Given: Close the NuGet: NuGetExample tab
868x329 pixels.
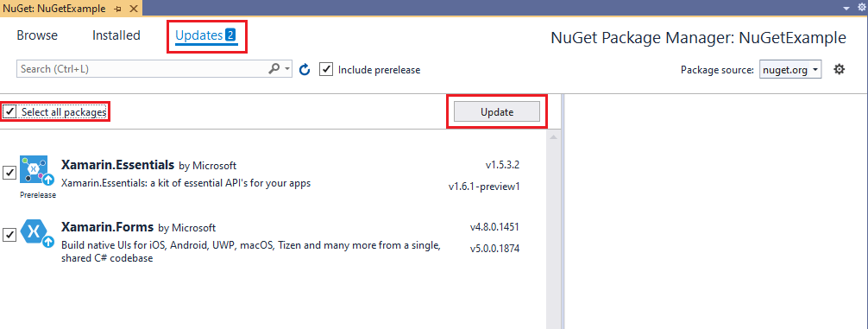Looking at the screenshot, I should [x=133, y=9].
